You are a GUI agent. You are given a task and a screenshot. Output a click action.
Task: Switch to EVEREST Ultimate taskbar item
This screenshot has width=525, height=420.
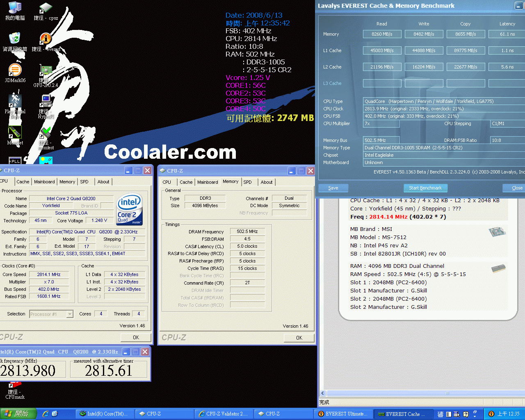(343, 414)
